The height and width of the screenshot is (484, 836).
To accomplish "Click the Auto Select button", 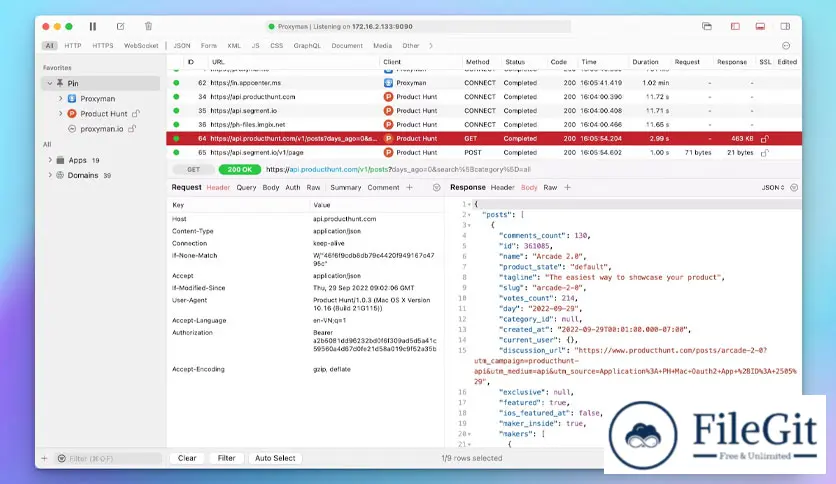I will point(275,458).
